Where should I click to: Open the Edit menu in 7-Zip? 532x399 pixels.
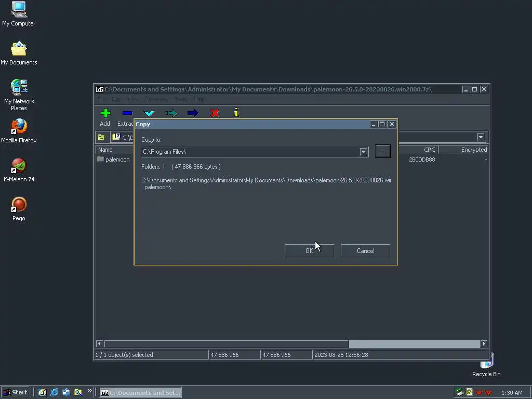[116, 99]
